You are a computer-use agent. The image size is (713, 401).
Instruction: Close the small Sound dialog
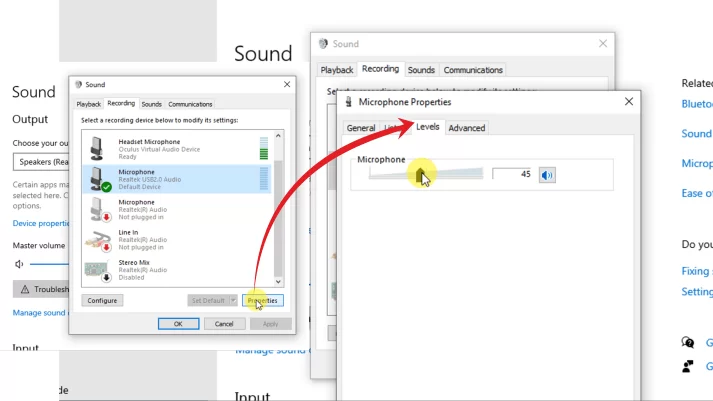click(x=287, y=85)
